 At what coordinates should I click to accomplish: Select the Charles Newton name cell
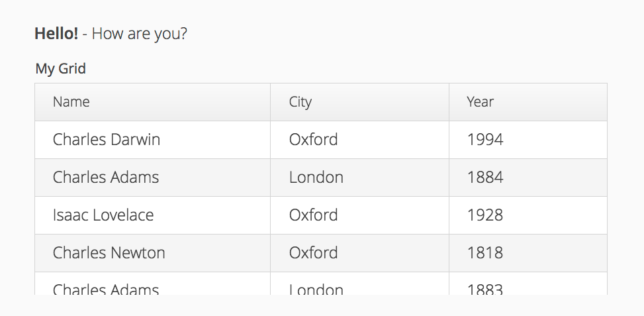coord(152,253)
